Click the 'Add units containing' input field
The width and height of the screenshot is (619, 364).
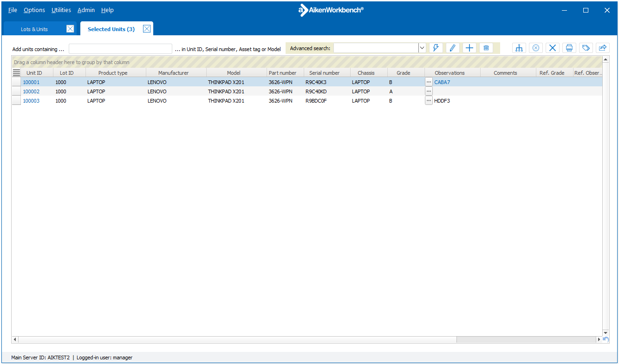(x=120, y=49)
